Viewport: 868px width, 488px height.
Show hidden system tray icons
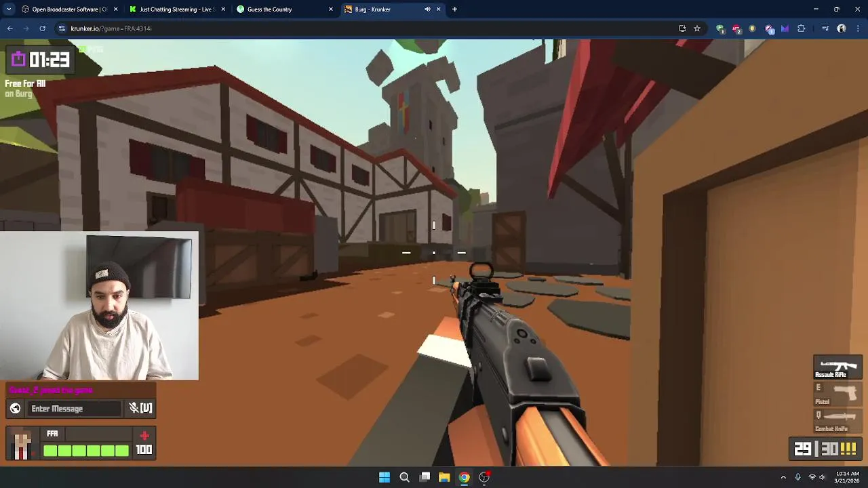click(x=783, y=477)
